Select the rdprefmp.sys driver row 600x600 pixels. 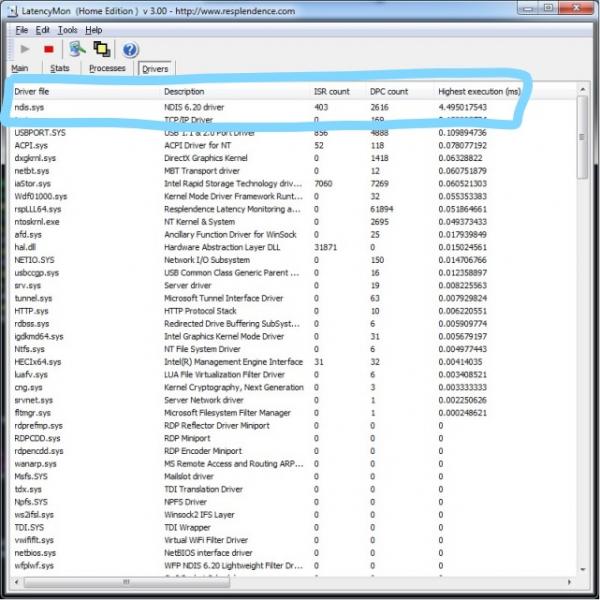tap(293, 426)
